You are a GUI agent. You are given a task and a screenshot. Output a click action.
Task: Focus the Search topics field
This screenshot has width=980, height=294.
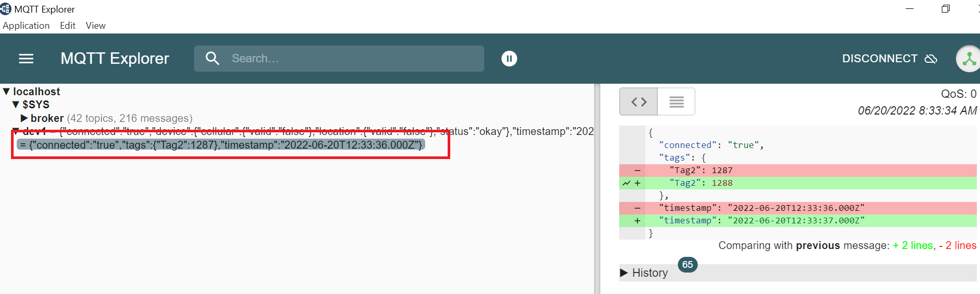[339, 59]
